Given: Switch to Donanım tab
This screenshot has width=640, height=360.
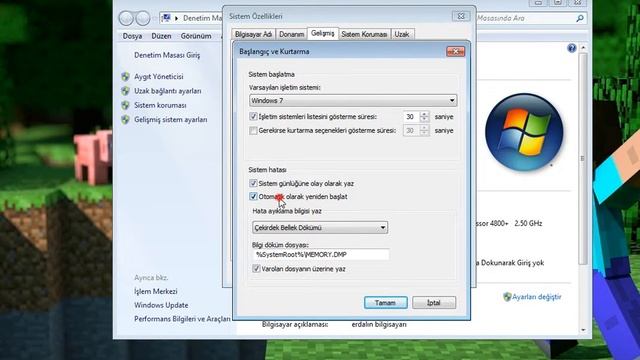Looking at the screenshot, I should point(291,34).
